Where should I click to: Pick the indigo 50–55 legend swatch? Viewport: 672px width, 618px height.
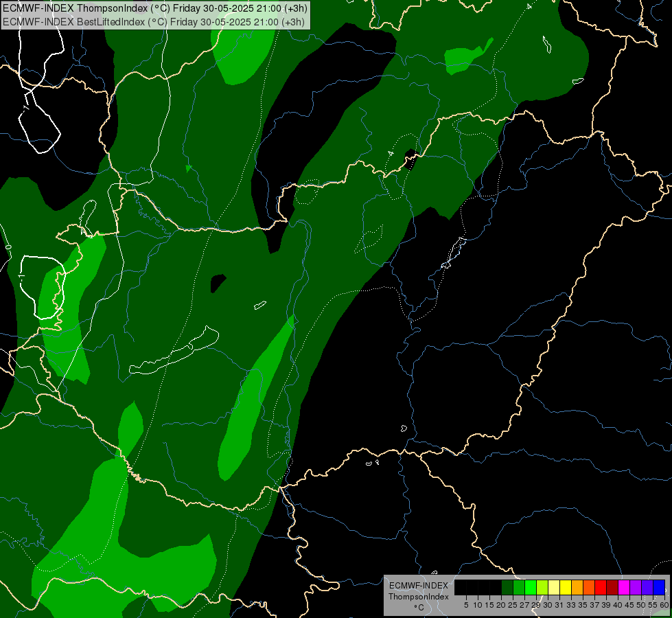647,587
